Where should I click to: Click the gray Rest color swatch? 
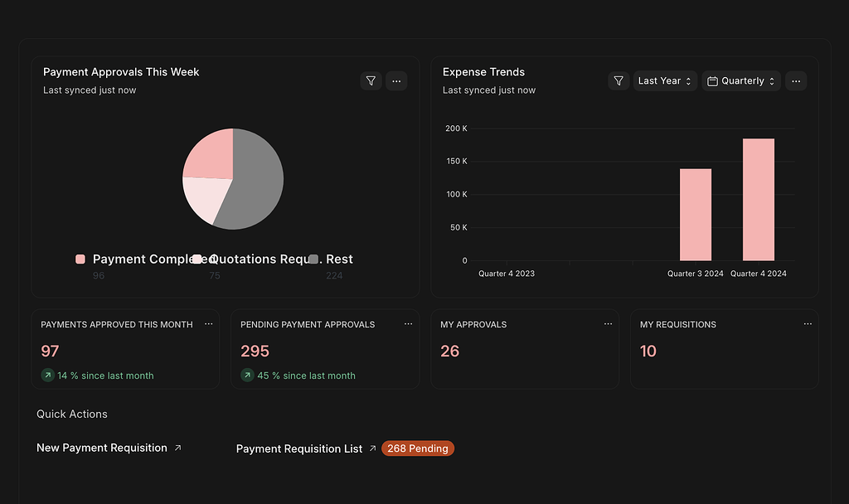click(x=313, y=259)
